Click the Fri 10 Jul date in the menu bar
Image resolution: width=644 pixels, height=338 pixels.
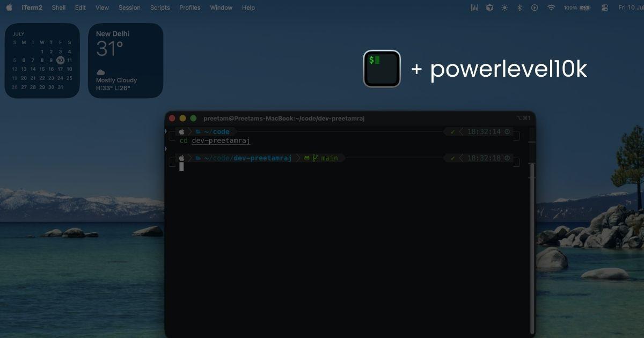631,8
